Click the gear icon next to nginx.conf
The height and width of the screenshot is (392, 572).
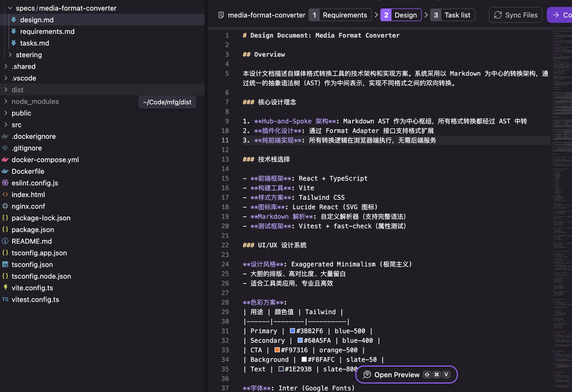coord(5,206)
